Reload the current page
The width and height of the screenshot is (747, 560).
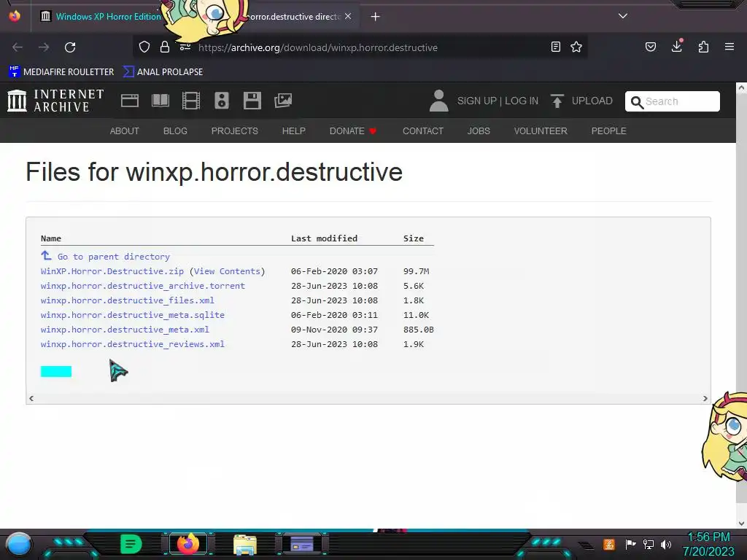70,47
